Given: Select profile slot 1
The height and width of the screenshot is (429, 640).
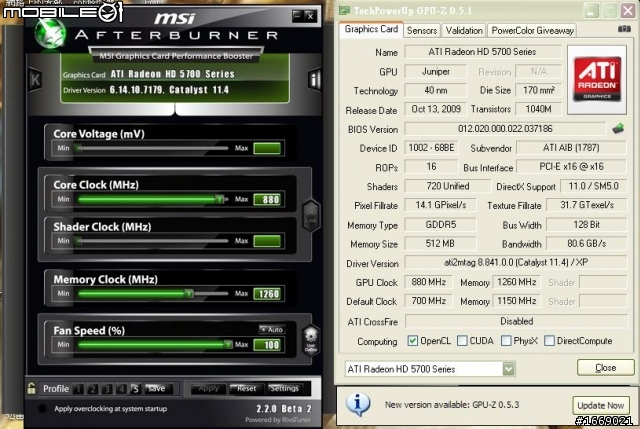Looking at the screenshot, I should (x=78, y=389).
